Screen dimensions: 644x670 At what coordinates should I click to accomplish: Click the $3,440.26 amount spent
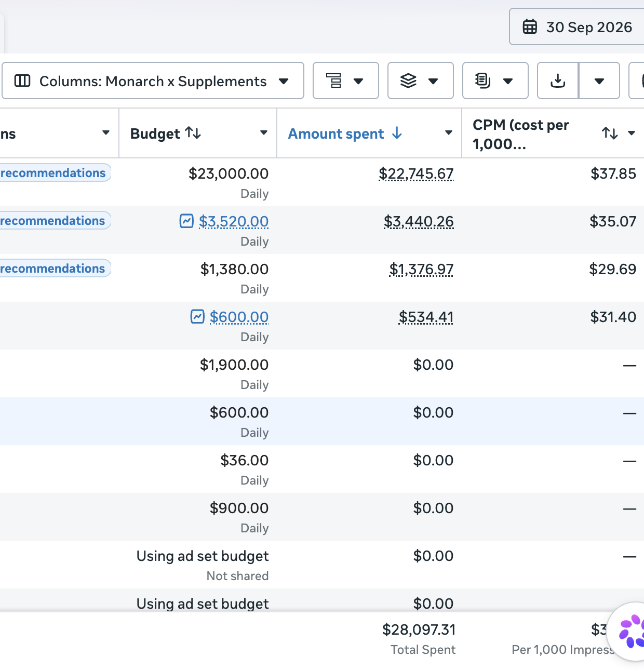coord(419,221)
